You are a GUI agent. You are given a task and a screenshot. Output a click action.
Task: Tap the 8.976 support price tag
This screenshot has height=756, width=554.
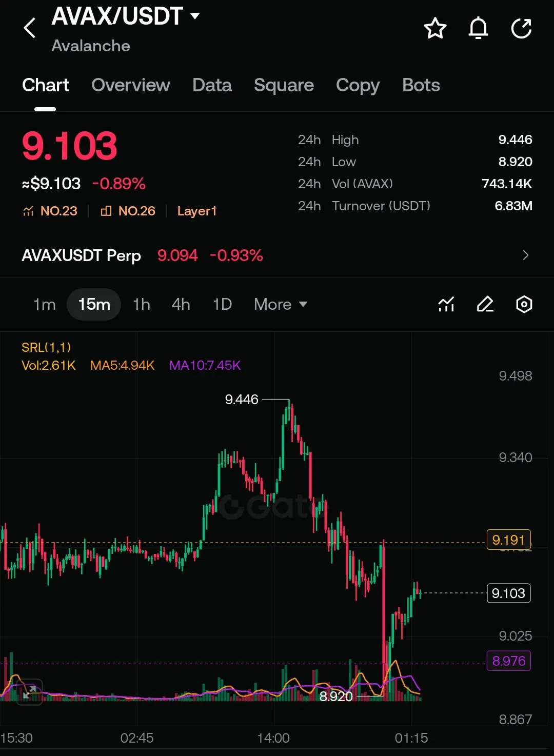[508, 661]
